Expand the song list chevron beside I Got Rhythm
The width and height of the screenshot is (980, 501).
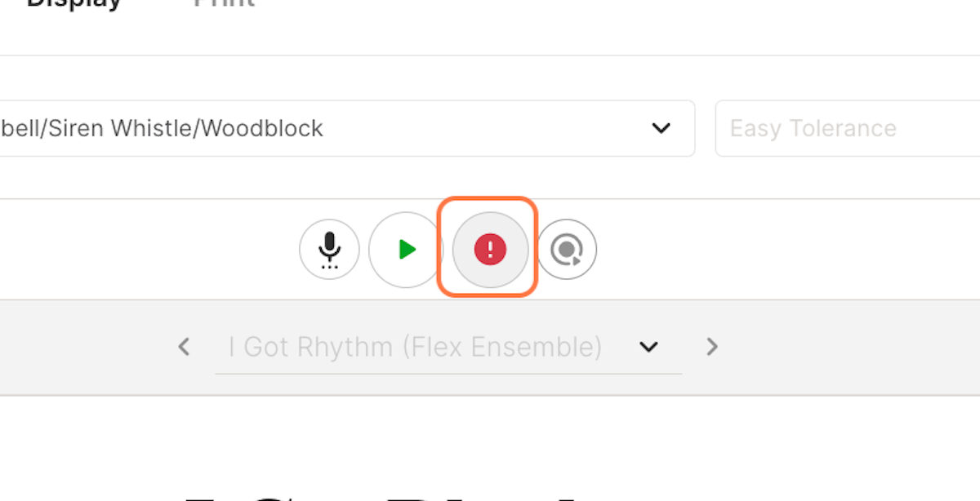pyautogui.click(x=648, y=347)
